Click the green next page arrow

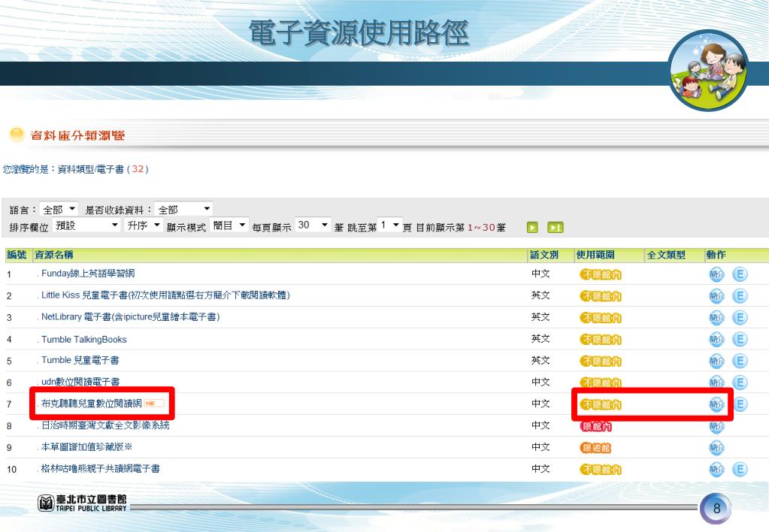tap(532, 228)
